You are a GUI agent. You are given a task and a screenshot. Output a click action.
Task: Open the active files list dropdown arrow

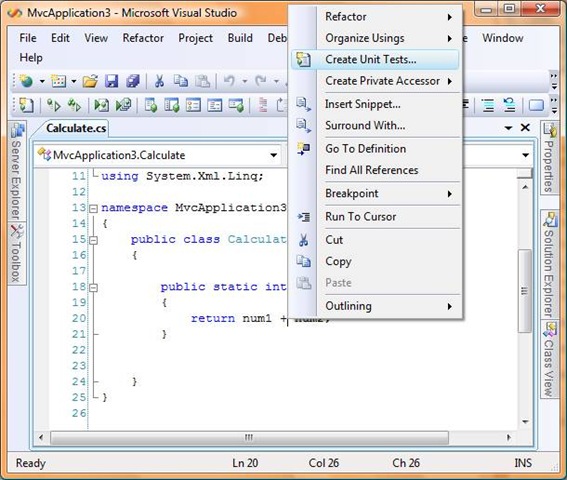[x=508, y=128]
